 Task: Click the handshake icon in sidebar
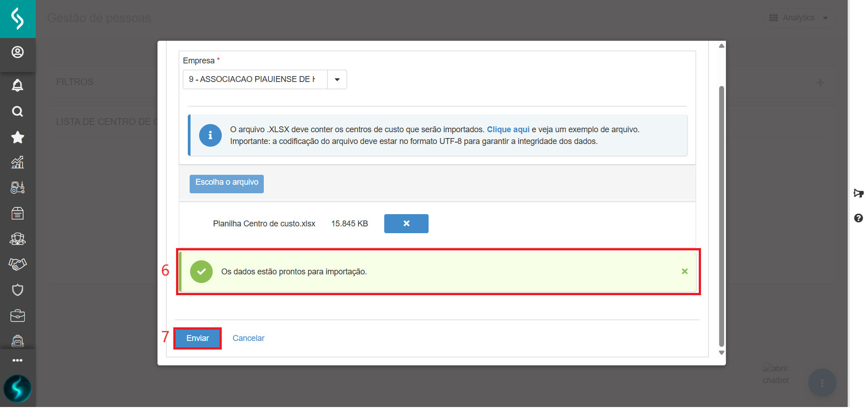coord(18,264)
